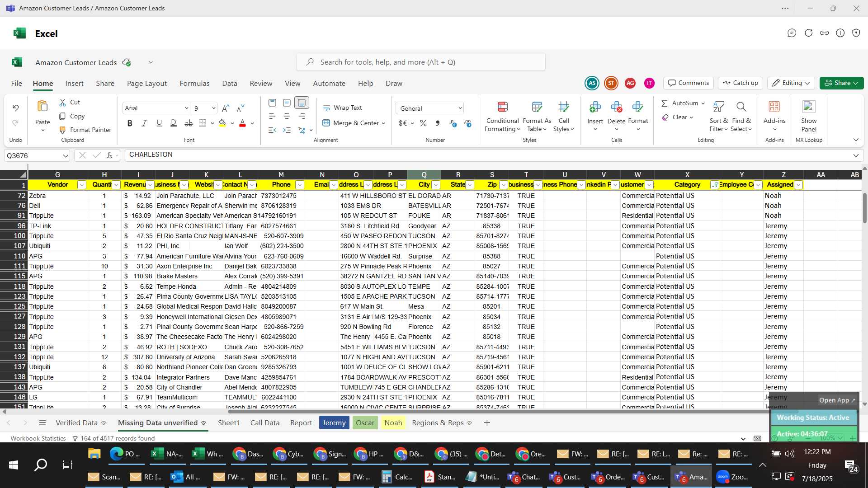Add a new sheet

pos(487,423)
